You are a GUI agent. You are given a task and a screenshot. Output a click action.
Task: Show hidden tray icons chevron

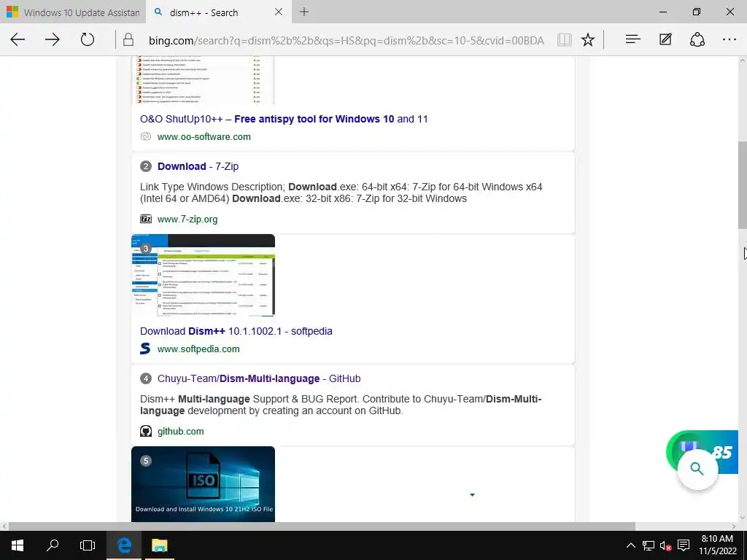(630, 545)
